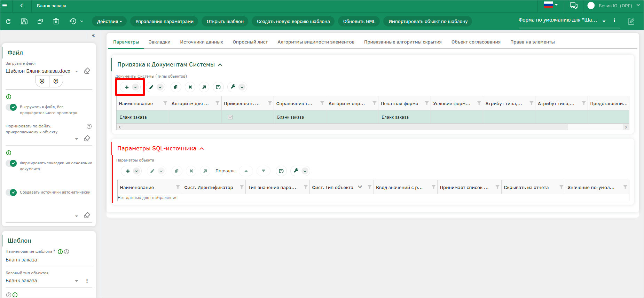The height and width of the screenshot is (298, 644).
Task: Switch to the Источники данных tab
Action: coord(202,42)
